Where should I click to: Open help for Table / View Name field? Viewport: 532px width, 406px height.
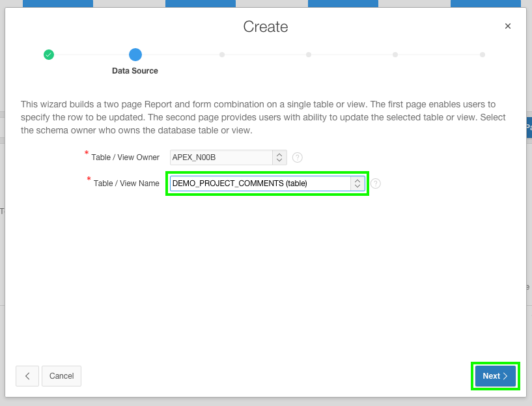376,183
